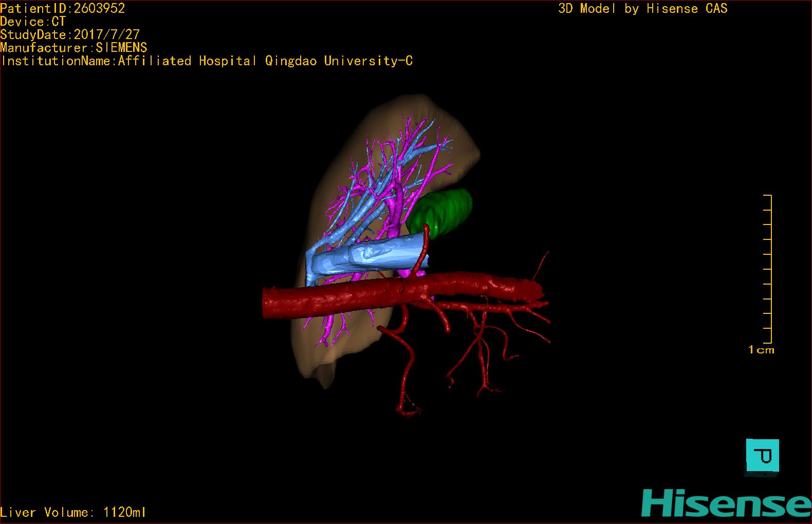Screen dimensions: 812x524
Task: Click the Manufacturer:SIEMENS label
Action: 74,48
